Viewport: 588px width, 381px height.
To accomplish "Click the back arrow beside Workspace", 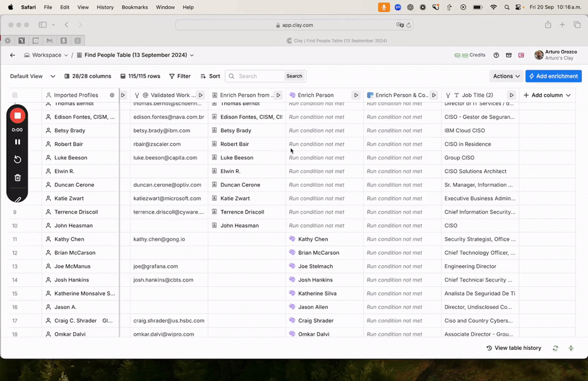I will pyautogui.click(x=13, y=55).
